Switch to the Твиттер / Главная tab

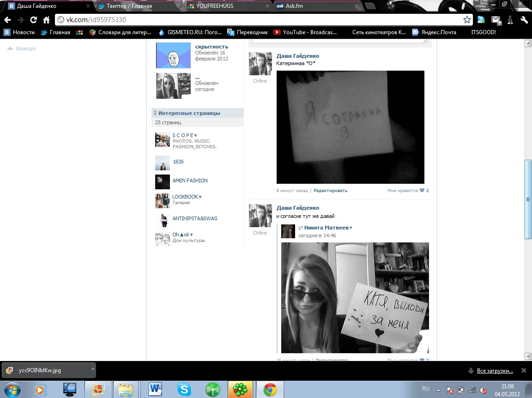coord(138,6)
